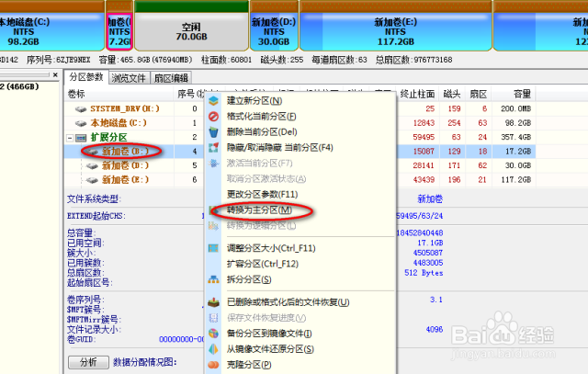The width and height of the screenshot is (588, 374).
Task: Click drive icon beside 新加卷 (E:)
Action: pos(92,180)
